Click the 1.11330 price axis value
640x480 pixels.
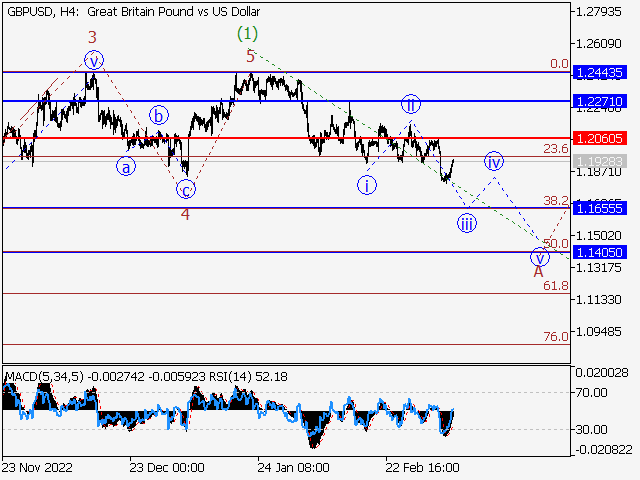point(598,300)
